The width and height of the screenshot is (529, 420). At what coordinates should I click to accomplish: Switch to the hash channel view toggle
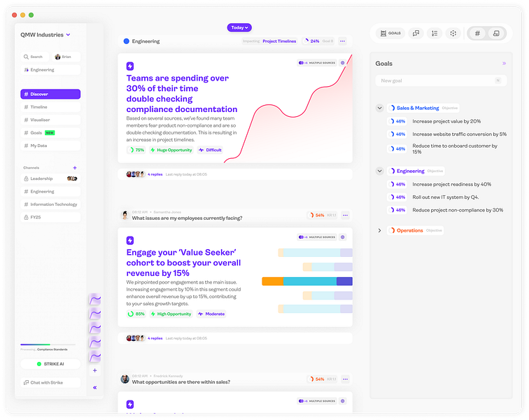[x=477, y=33]
